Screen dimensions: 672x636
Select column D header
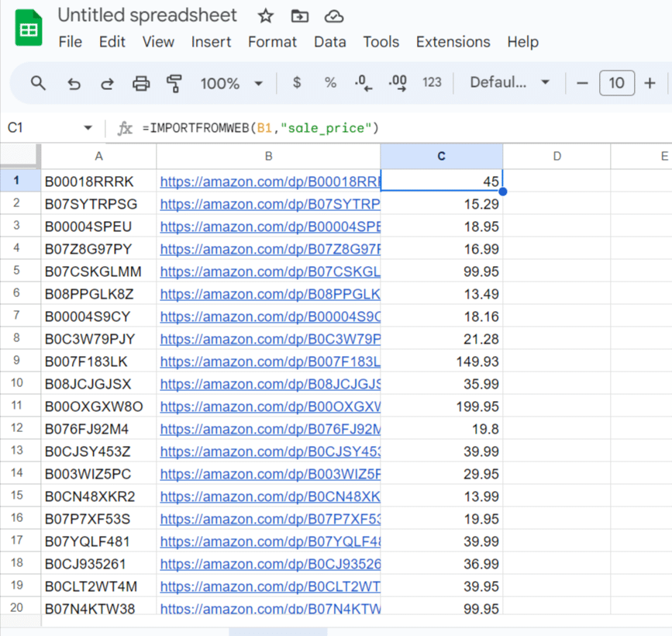pos(557,157)
